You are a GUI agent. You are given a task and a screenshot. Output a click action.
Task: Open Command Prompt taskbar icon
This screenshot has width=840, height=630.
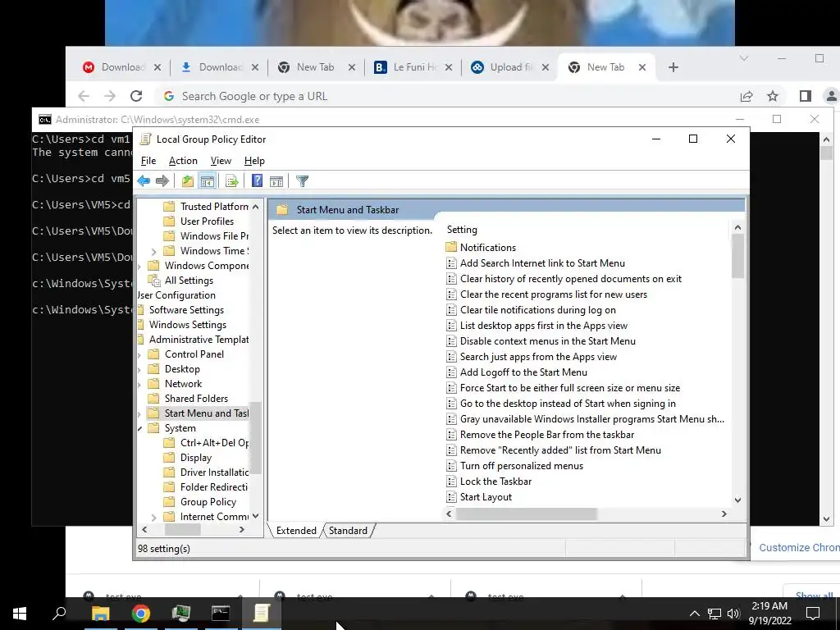[x=220, y=614]
